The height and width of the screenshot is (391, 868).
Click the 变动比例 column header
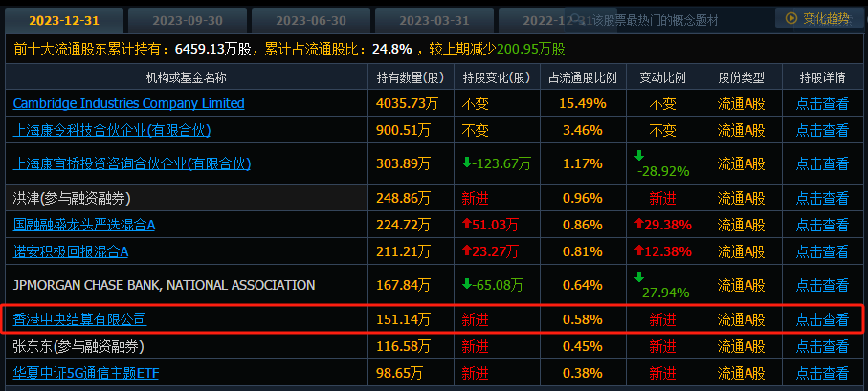click(x=662, y=77)
